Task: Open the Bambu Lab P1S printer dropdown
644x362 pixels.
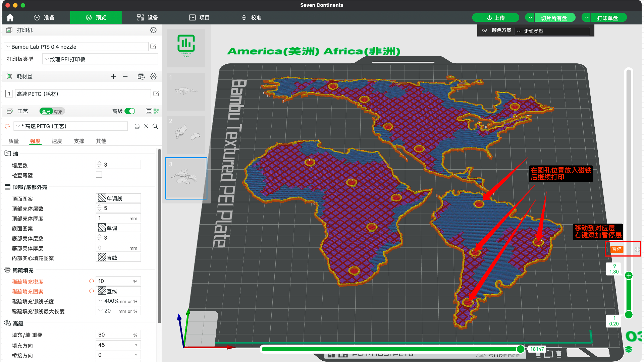Action: (x=76, y=47)
